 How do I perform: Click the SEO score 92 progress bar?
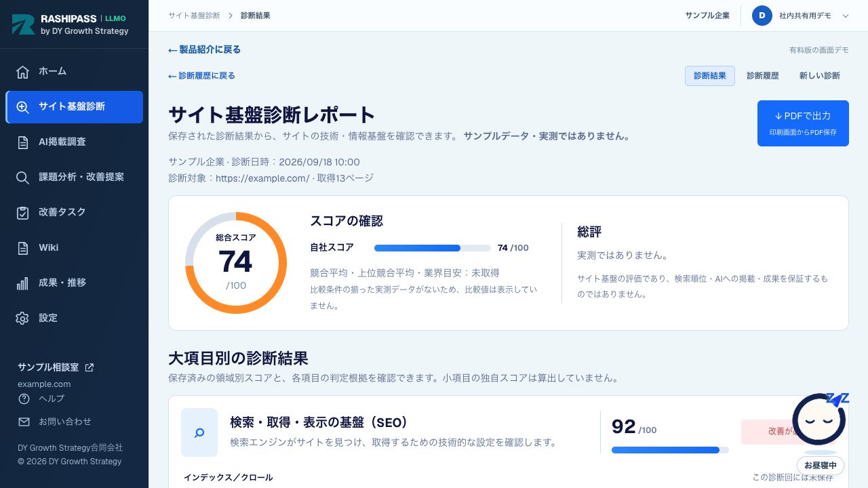tap(670, 450)
